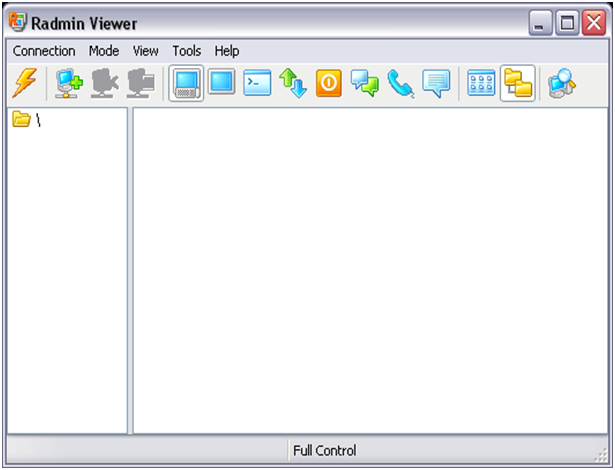Image resolution: width=615 pixels, height=470 pixels.
Task: Select Text Chat bubbles icon
Action: click(365, 83)
